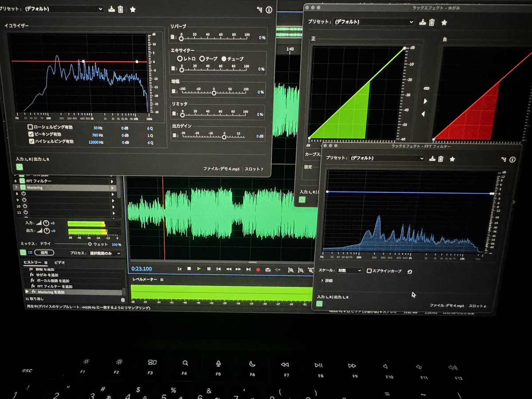Click the green play button
This screenshot has width=532, height=399.
pos(199,269)
